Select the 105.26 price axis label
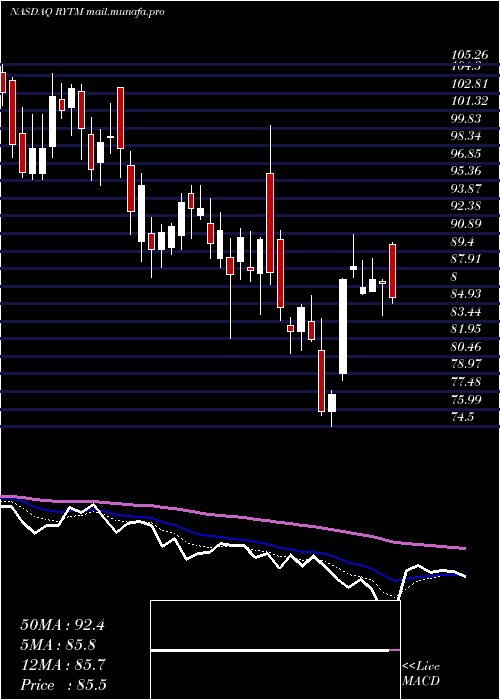This screenshot has height=700, width=500. pyautogui.click(x=468, y=55)
